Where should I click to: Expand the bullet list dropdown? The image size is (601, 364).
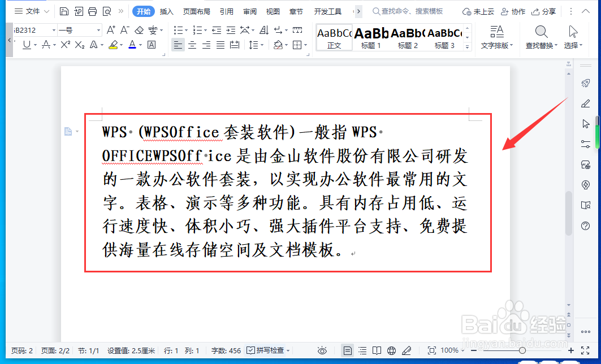click(186, 31)
